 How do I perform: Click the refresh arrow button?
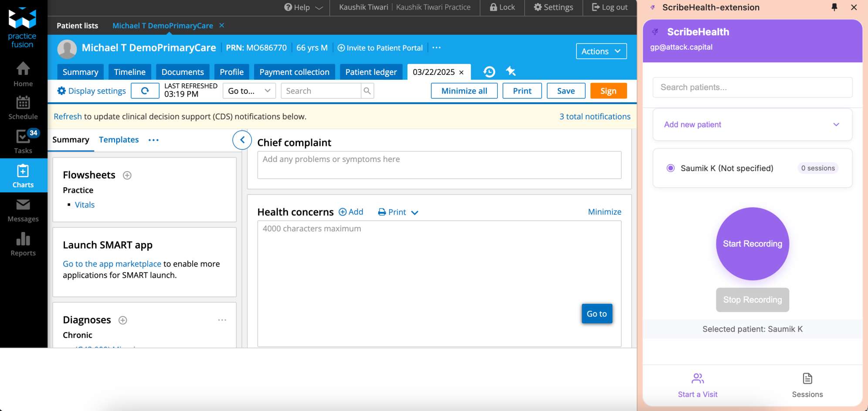[x=145, y=91]
